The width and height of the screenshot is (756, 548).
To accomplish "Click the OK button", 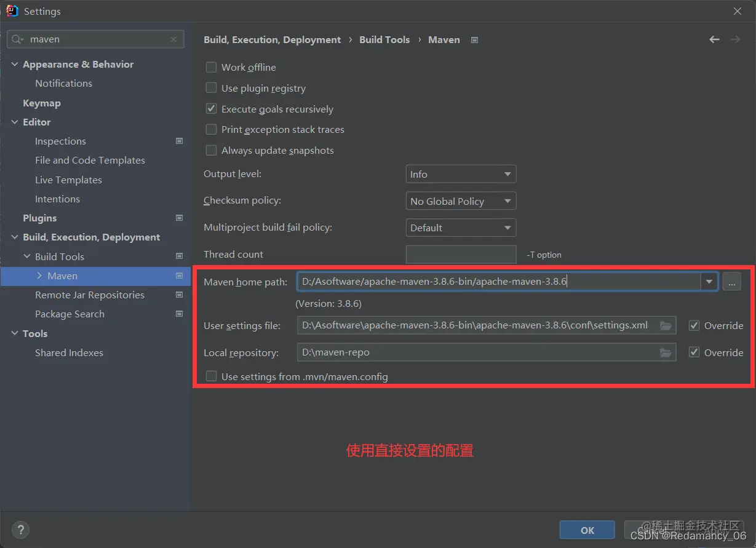I will click(x=587, y=530).
